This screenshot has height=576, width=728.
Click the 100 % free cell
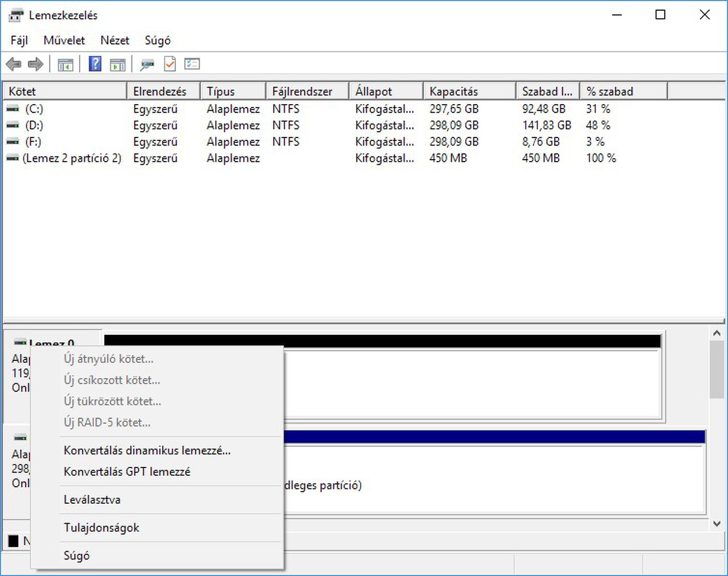(601, 158)
